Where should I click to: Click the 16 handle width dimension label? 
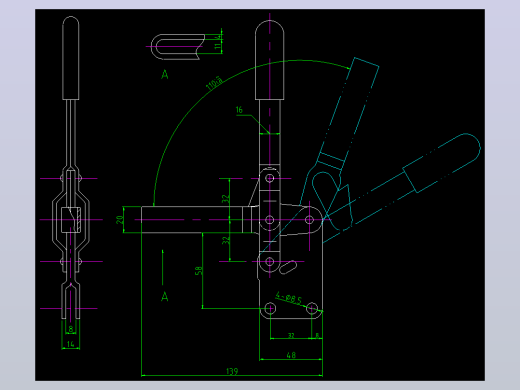[239, 110]
